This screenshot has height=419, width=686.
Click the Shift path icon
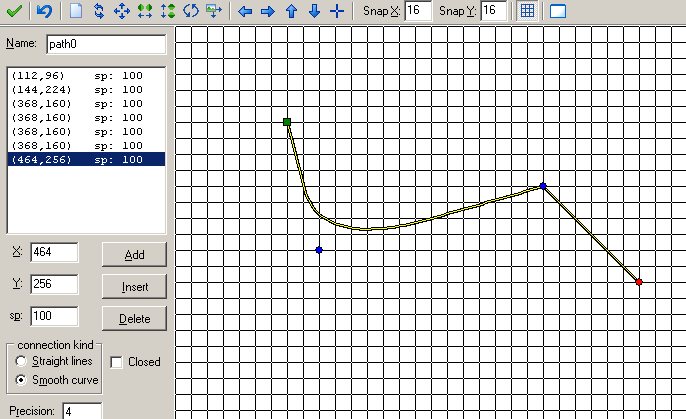click(122, 11)
